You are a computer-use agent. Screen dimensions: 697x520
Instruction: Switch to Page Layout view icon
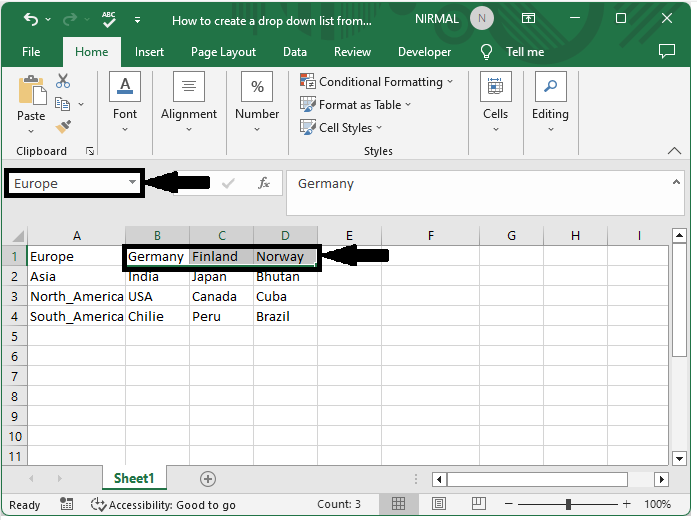coord(438,504)
